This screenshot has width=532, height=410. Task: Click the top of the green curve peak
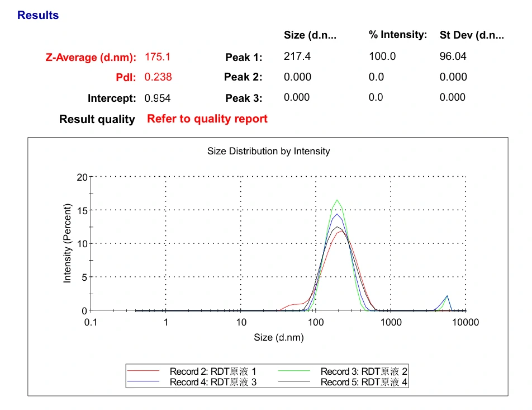(x=337, y=200)
